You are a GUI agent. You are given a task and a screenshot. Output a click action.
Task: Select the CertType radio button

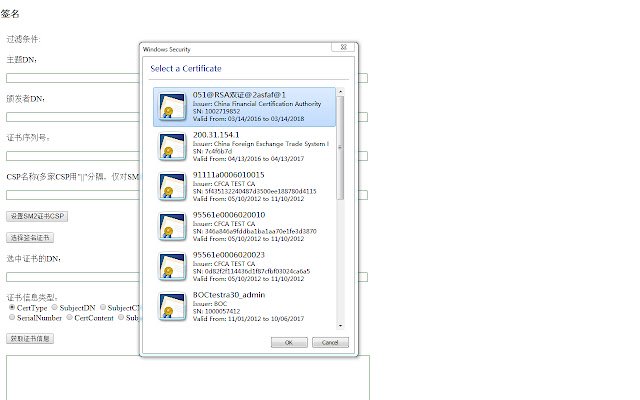tap(12, 307)
